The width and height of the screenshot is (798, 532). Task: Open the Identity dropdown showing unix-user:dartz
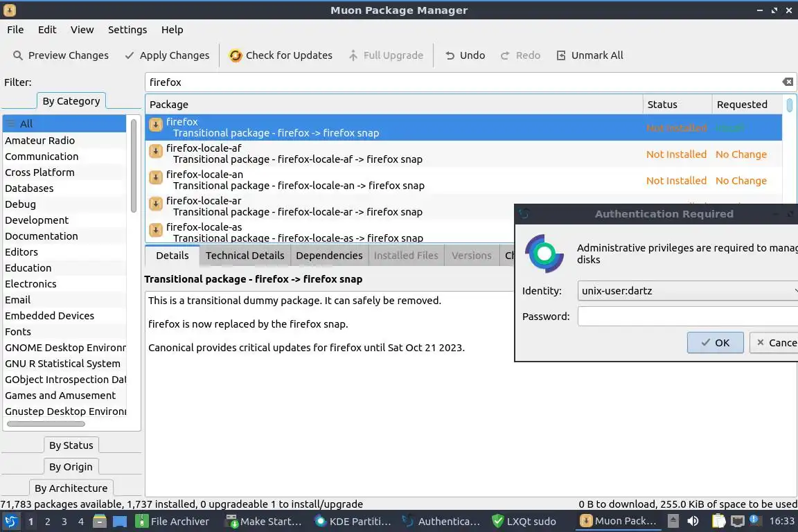[688, 291]
